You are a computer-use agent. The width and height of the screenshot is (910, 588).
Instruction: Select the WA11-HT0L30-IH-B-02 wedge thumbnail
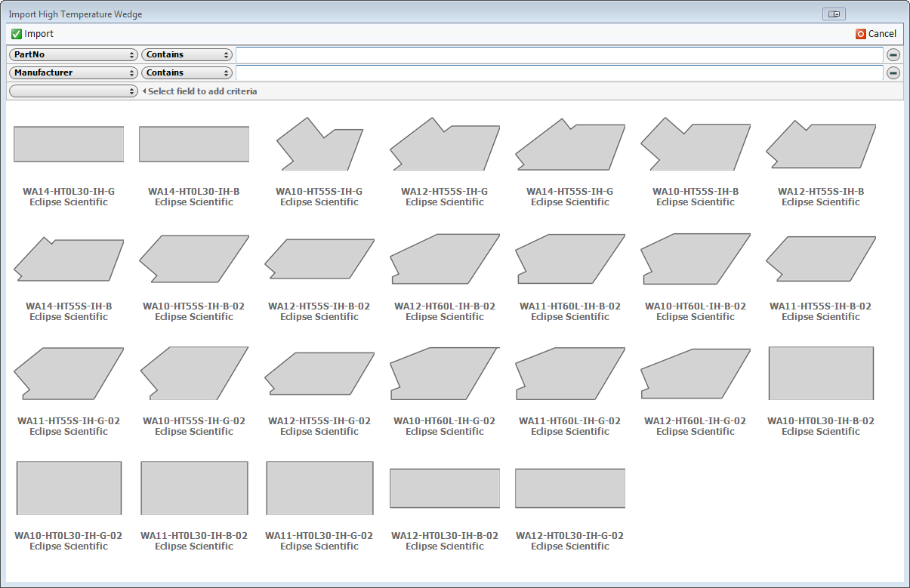tap(194, 488)
